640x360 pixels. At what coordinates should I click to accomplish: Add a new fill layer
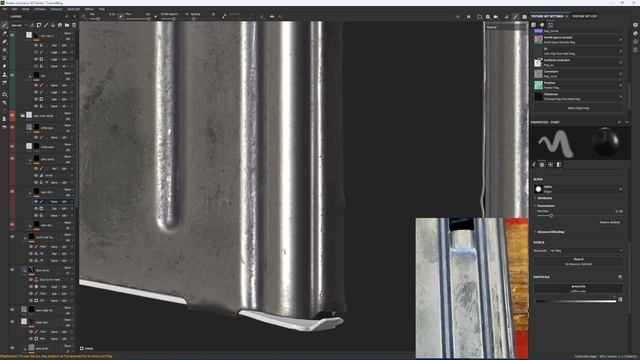click(x=53, y=25)
